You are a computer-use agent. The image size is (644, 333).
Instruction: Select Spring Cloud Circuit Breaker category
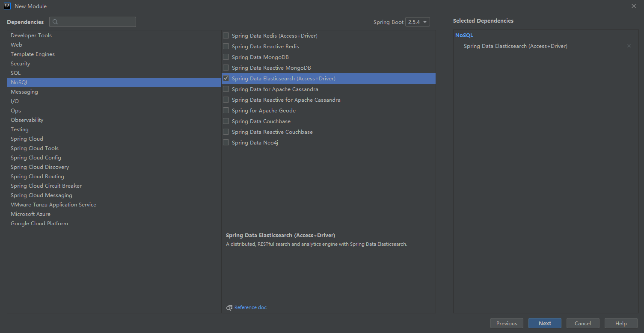(114, 186)
